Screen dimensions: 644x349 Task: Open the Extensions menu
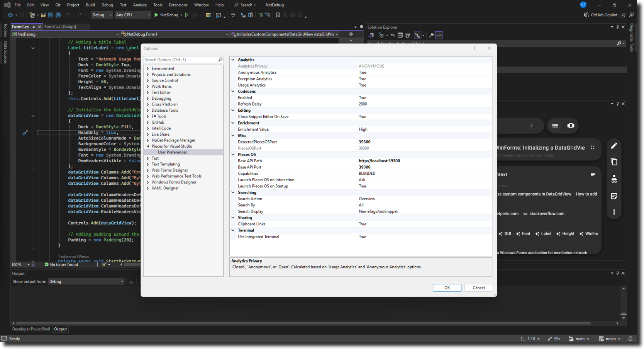pyautogui.click(x=178, y=5)
